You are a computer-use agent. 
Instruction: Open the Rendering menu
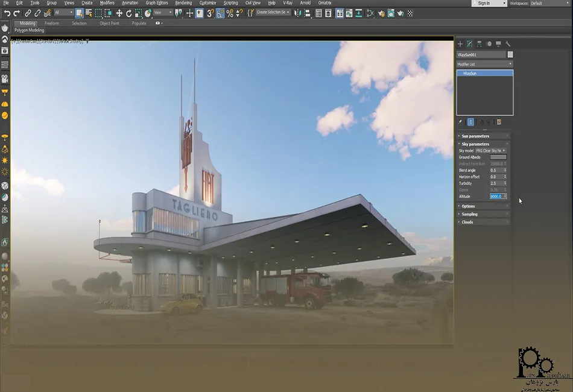183,3
